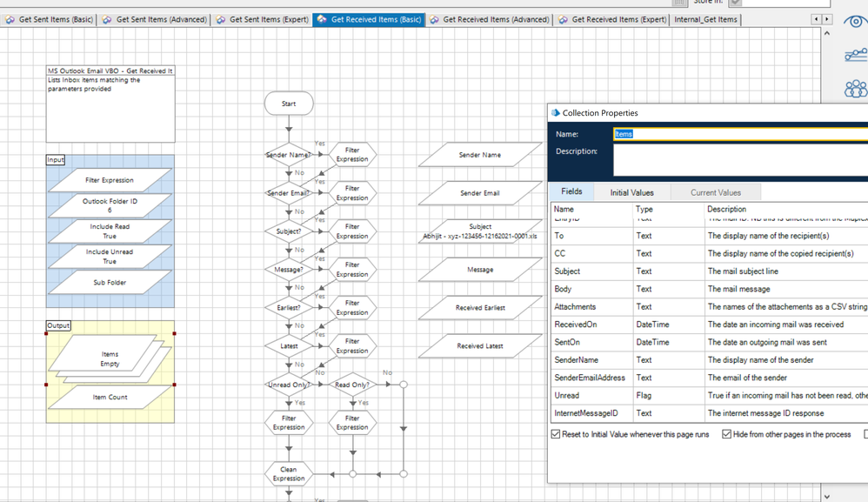
Task: Select the Start stage on the canvas
Action: [x=289, y=104]
